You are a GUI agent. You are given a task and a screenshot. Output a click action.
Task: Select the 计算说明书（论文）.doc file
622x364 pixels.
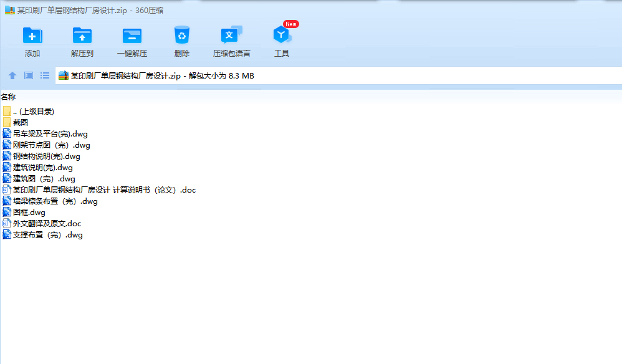[98, 190]
